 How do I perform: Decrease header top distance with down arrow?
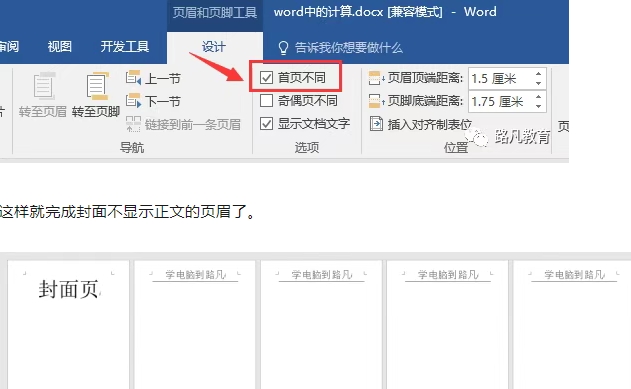[x=538, y=83]
